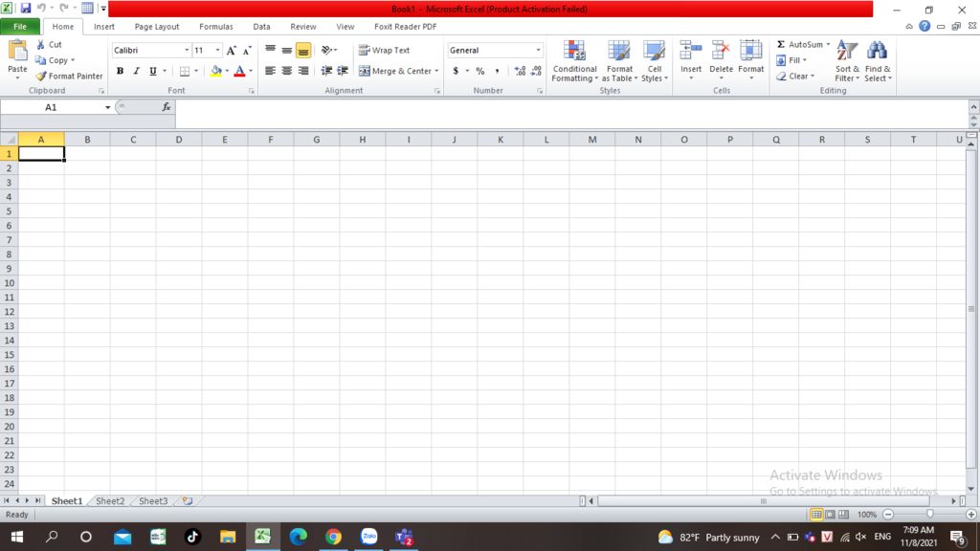
Task: Open Chrome from the taskbar
Action: (x=333, y=537)
